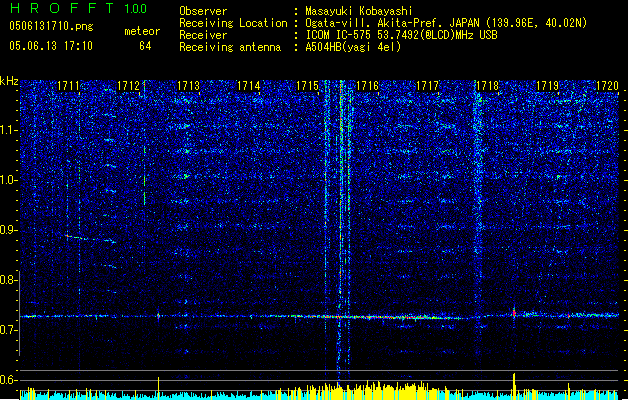Click the 1713 time marker
629x400 pixels.
pyautogui.click(x=188, y=86)
